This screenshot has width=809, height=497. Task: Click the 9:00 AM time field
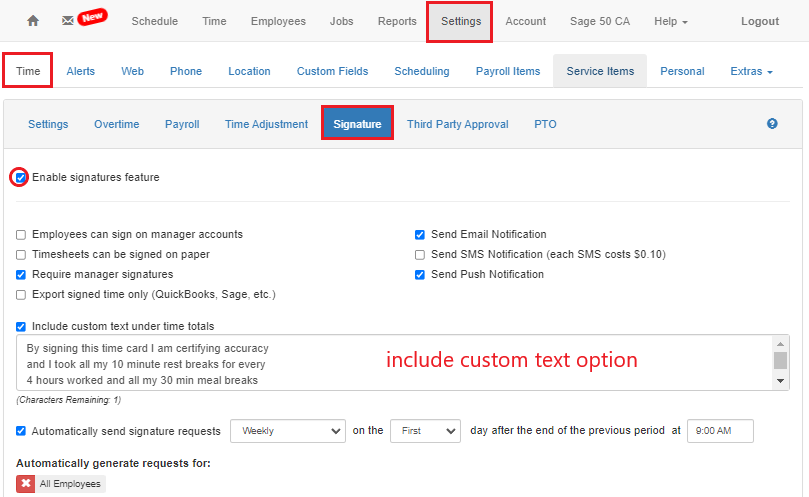tap(719, 431)
